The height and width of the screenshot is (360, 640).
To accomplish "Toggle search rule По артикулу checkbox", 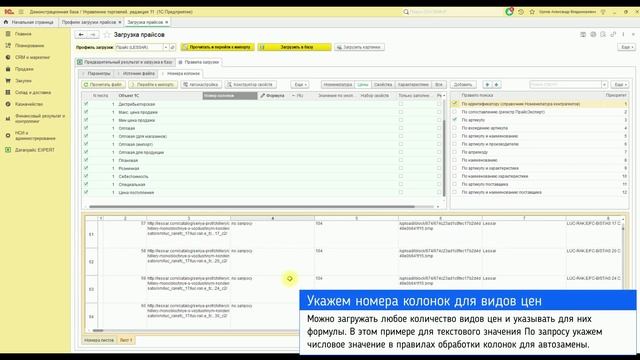I will coord(455,120).
